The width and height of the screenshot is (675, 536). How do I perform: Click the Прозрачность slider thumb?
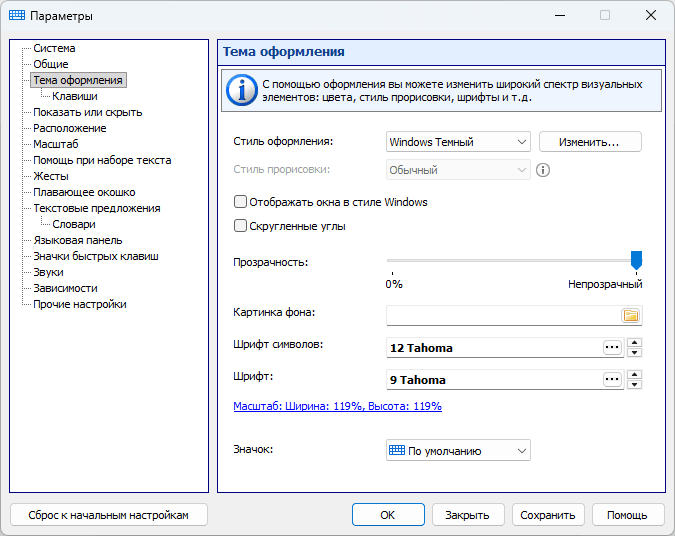pyautogui.click(x=636, y=260)
